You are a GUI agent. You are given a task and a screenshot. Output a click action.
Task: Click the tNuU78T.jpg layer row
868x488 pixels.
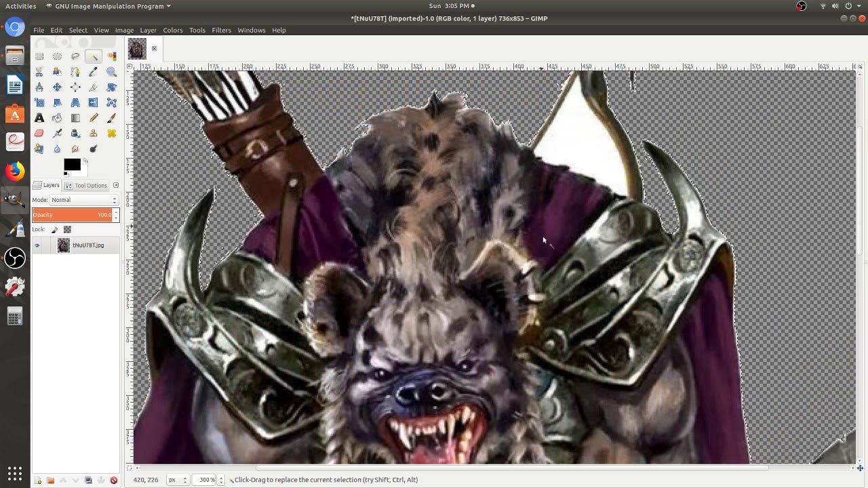pos(76,245)
